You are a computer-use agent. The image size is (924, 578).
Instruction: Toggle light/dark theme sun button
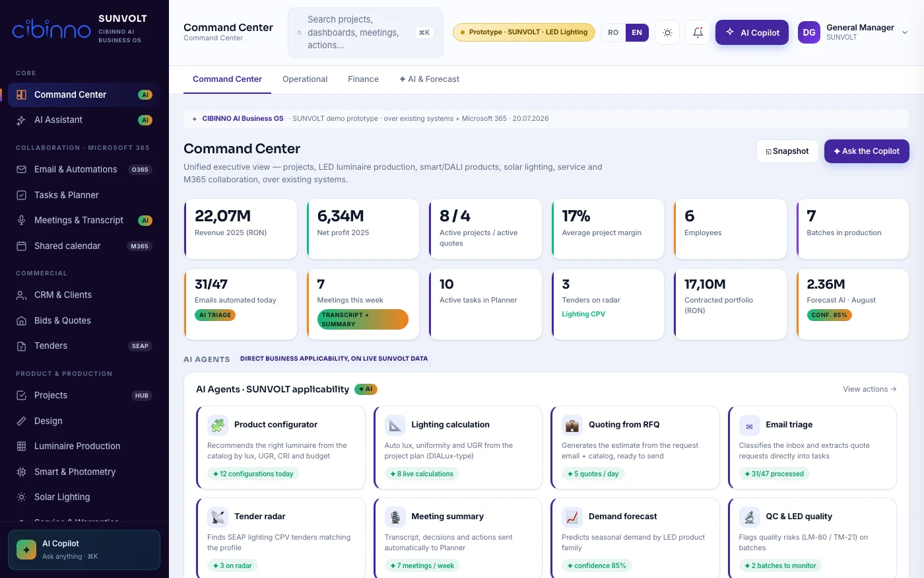(x=667, y=32)
